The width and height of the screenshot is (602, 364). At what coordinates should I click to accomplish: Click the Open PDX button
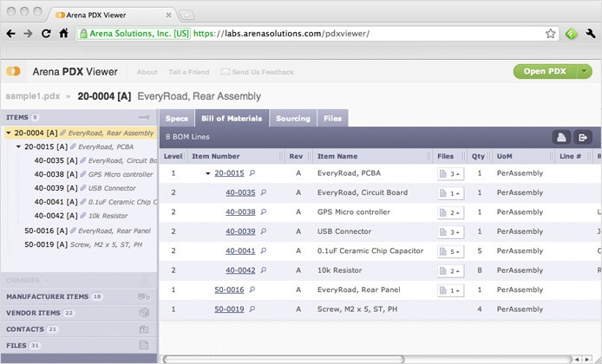[545, 71]
